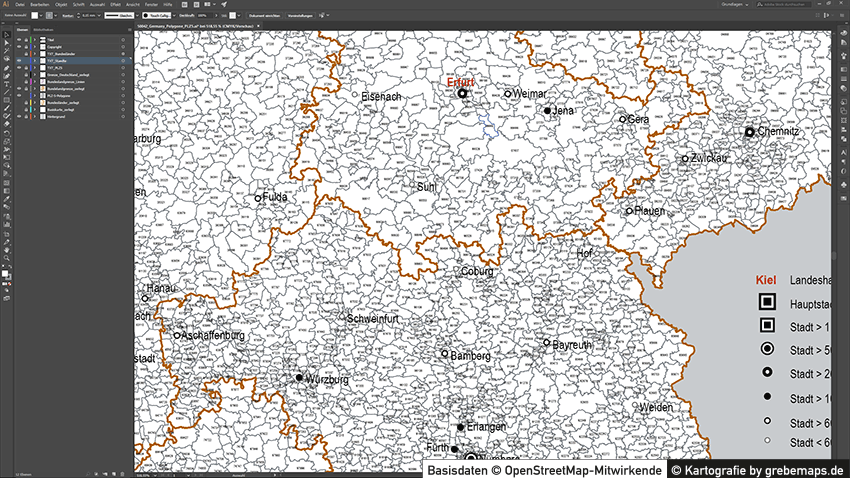Screen dimensions: 850x478
Task: Open the Bearbeiten menu
Action: click(40, 4)
